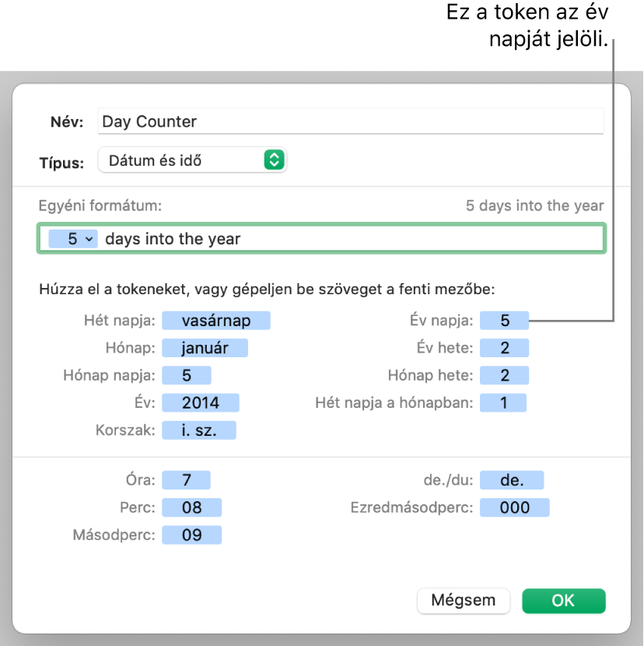Image resolution: width=644 pixels, height=646 pixels.
Task: Select the január month token
Action: click(x=205, y=348)
